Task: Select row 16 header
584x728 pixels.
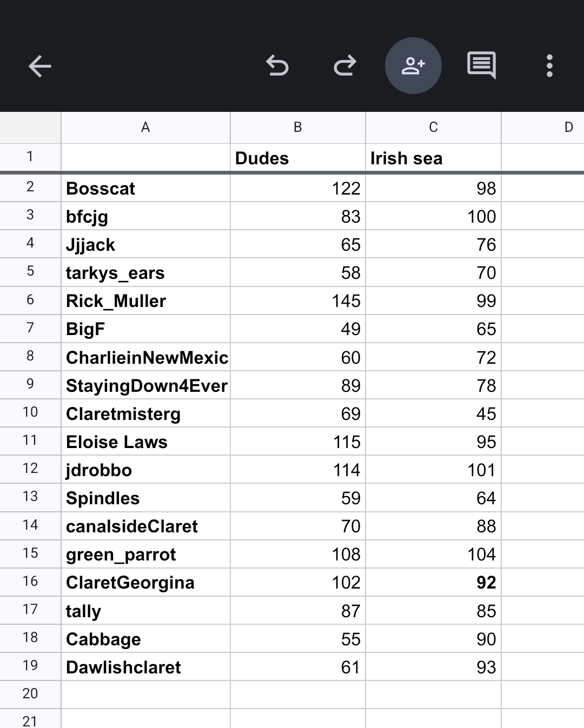Action: [30, 582]
